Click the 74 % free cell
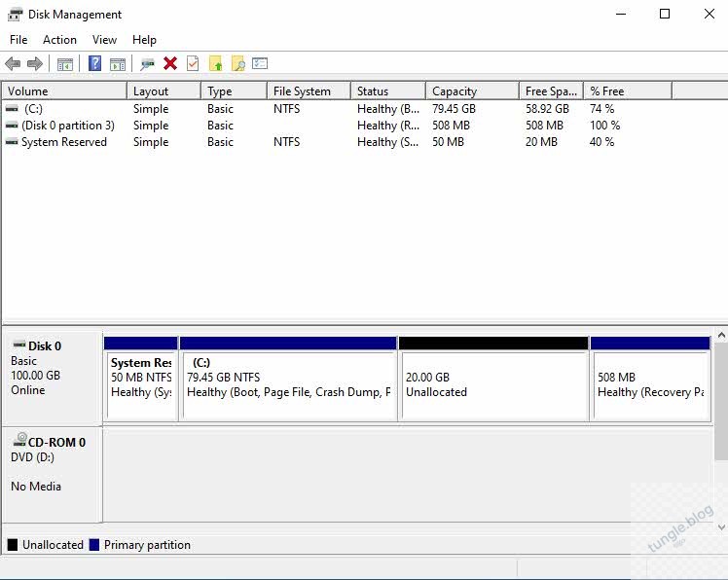Viewport: 728px width, 580px height. (x=602, y=109)
